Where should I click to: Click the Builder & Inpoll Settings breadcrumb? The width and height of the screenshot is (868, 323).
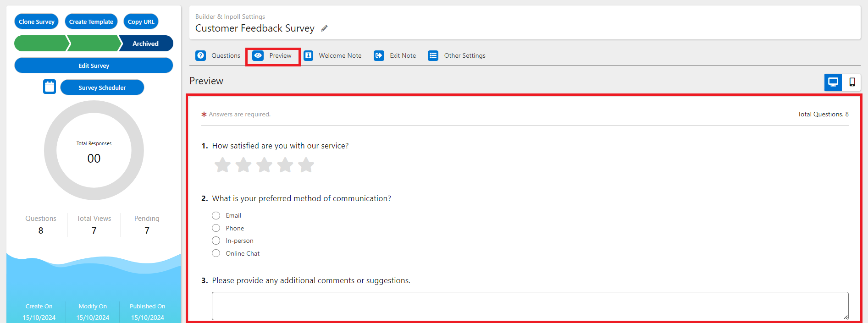230,16
